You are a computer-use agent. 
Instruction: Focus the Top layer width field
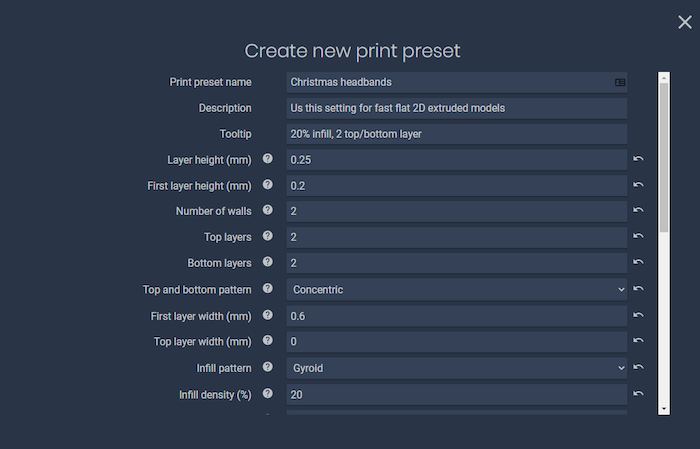(457, 342)
